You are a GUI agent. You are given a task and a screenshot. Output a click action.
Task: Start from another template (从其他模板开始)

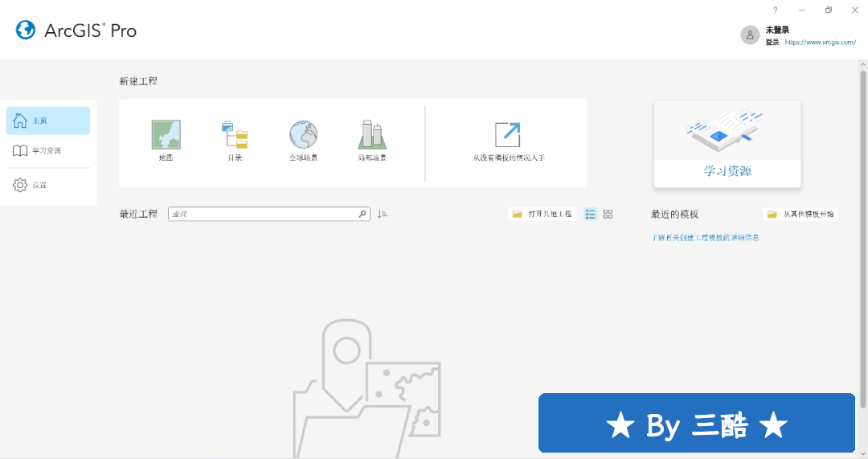click(800, 214)
